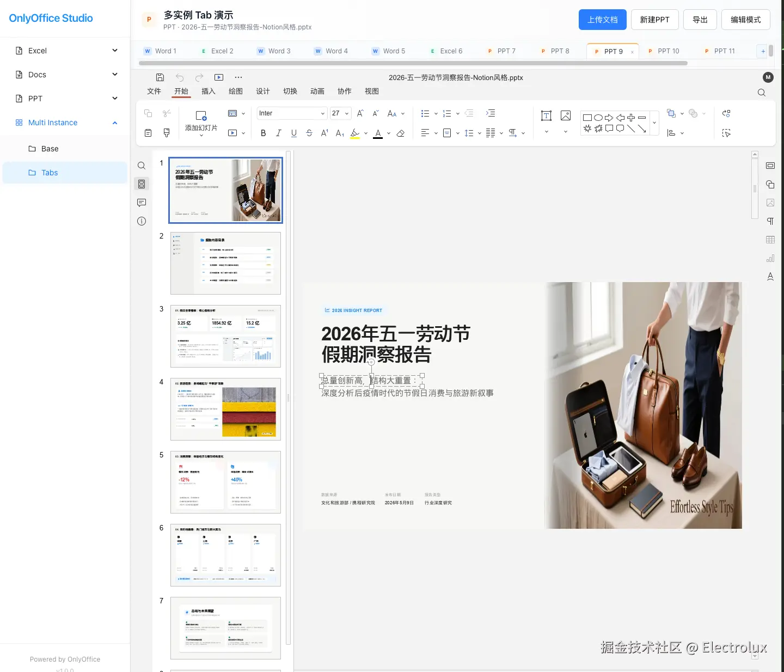
Task: Open slide settings in the right sidebar
Action: [x=770, y=166]
